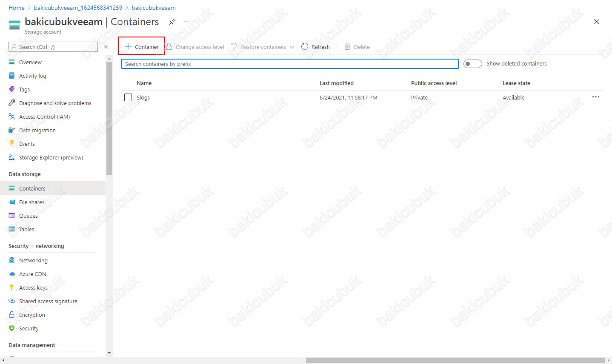Check the $logs container checkbox
Screen dimensions: 612x364
point(128,97)
